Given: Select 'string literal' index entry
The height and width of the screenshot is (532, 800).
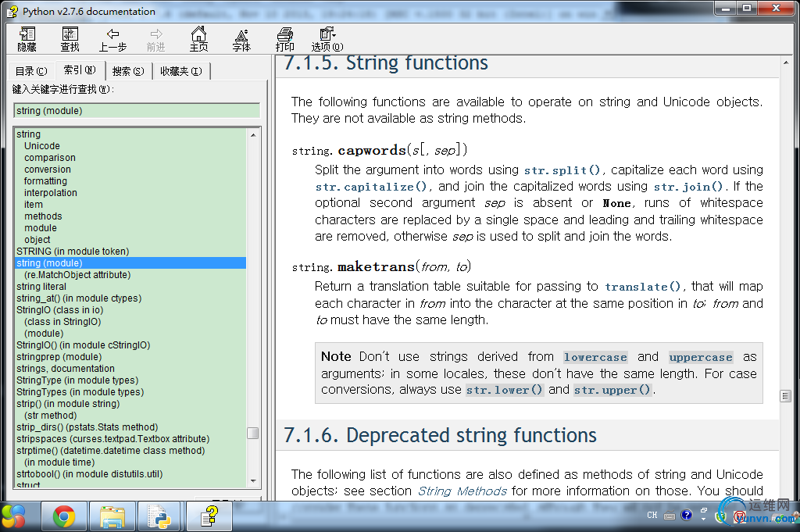Looking at the screenshot, I should pyautogui.click(x=41, y=287).
